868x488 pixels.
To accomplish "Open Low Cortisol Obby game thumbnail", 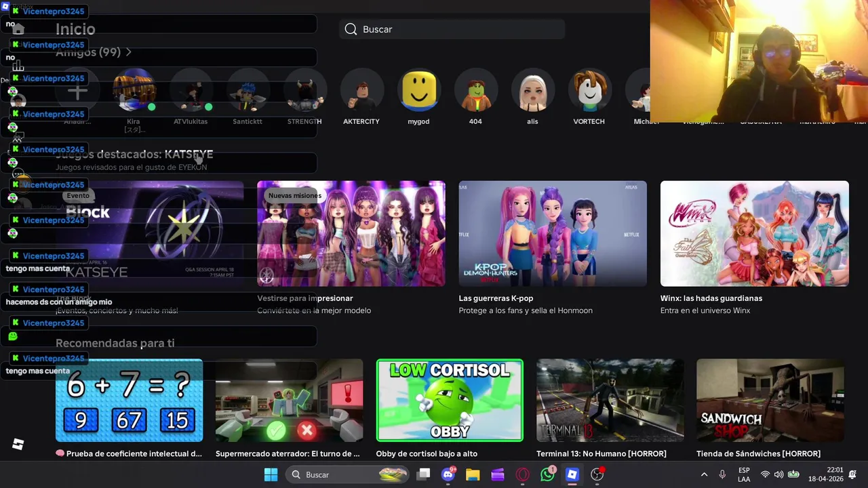I will tap(450, 401).
